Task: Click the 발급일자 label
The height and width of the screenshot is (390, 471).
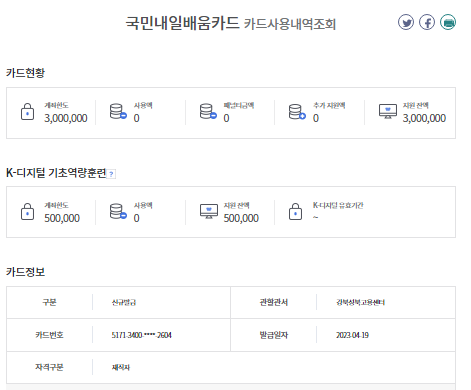Action: [x=274, y=335]
